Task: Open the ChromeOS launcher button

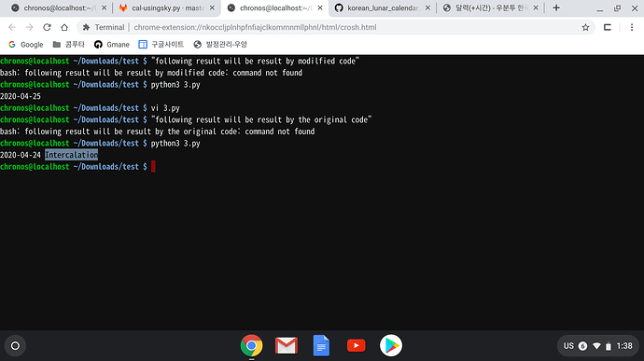Action: click(15, 346)
